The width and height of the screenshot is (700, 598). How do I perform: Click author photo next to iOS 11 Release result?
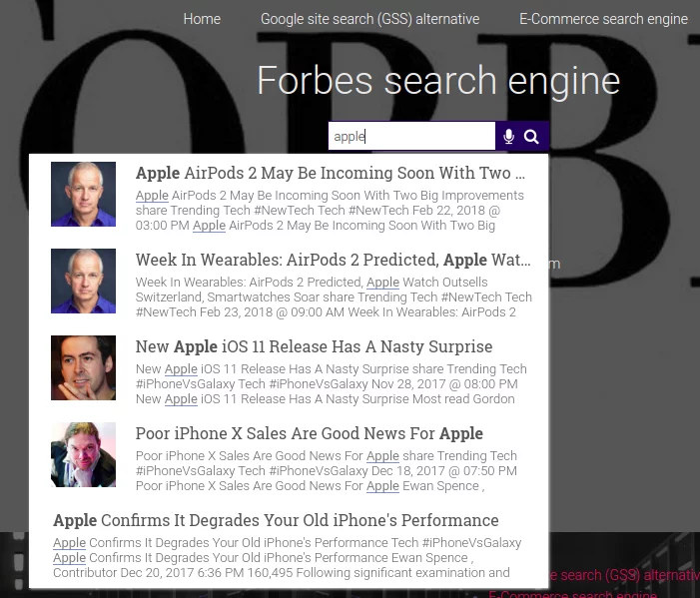coord(84,367)
